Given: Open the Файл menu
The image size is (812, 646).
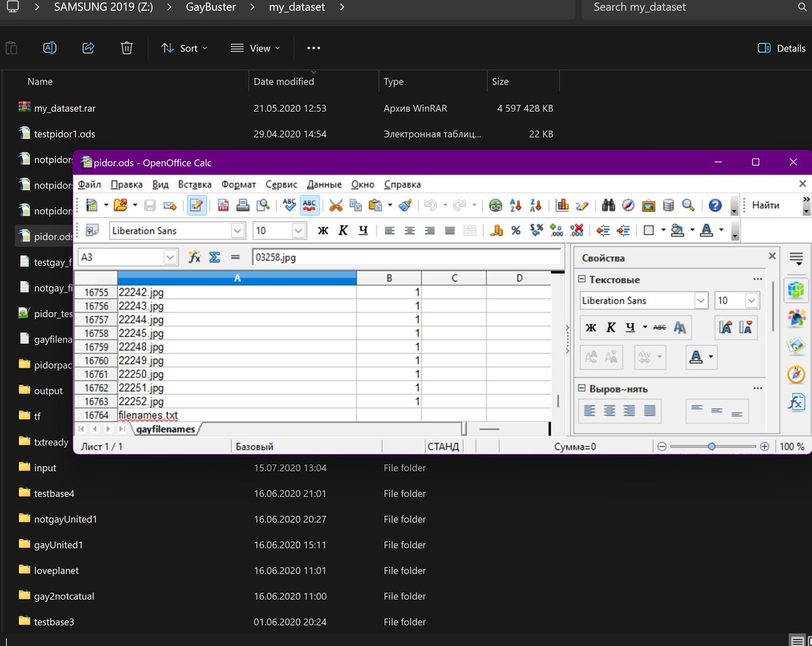Looking at the screenshot, I should [89, 184].
